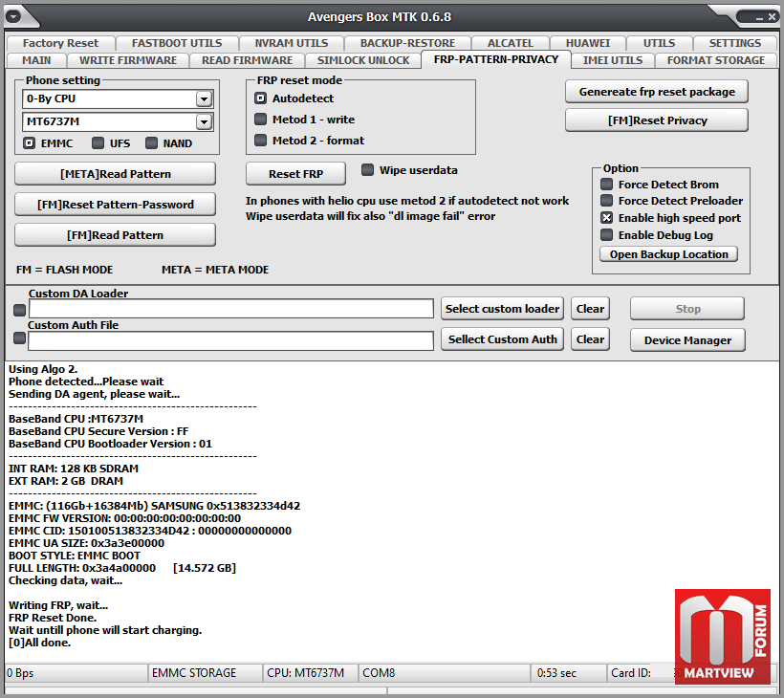This screenshot has height=698, width=784.
Task: Open FASTBOOT UTILS tab
Action: tap(177, 43)
